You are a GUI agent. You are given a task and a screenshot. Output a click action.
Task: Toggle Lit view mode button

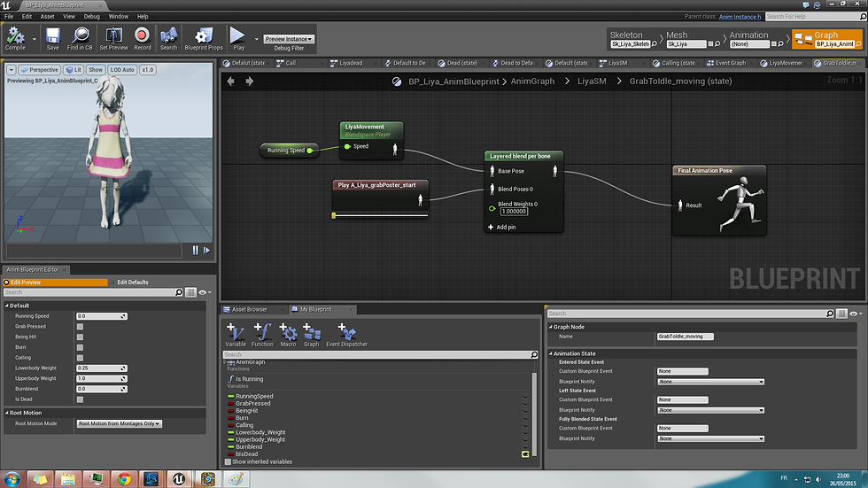(x=73, y=70)
